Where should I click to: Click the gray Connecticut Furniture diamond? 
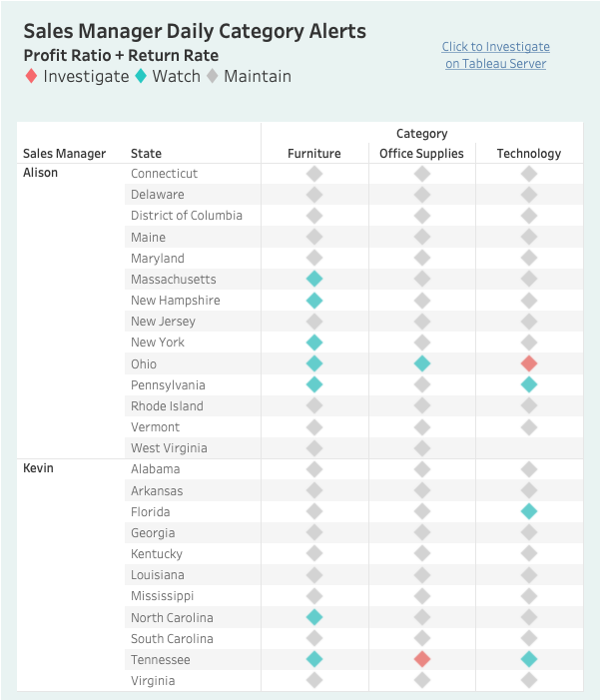(x=314, y=174)
